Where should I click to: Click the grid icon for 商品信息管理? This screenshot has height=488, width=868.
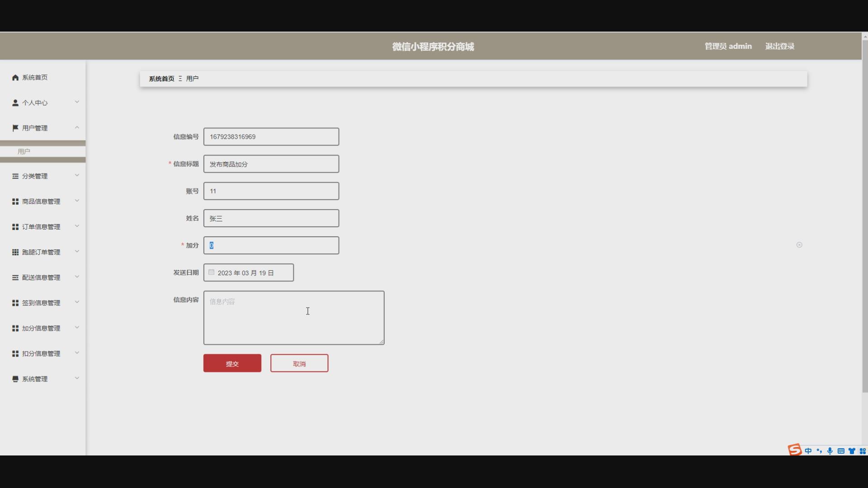click(15, 202)
